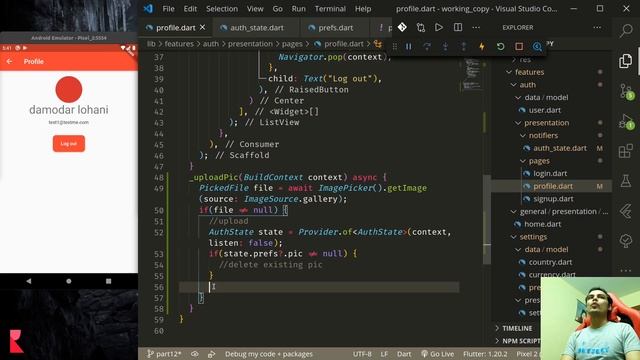Screen dimensions: 640x360
Task: Stop debugging with the red square
Action: [519, 47]
